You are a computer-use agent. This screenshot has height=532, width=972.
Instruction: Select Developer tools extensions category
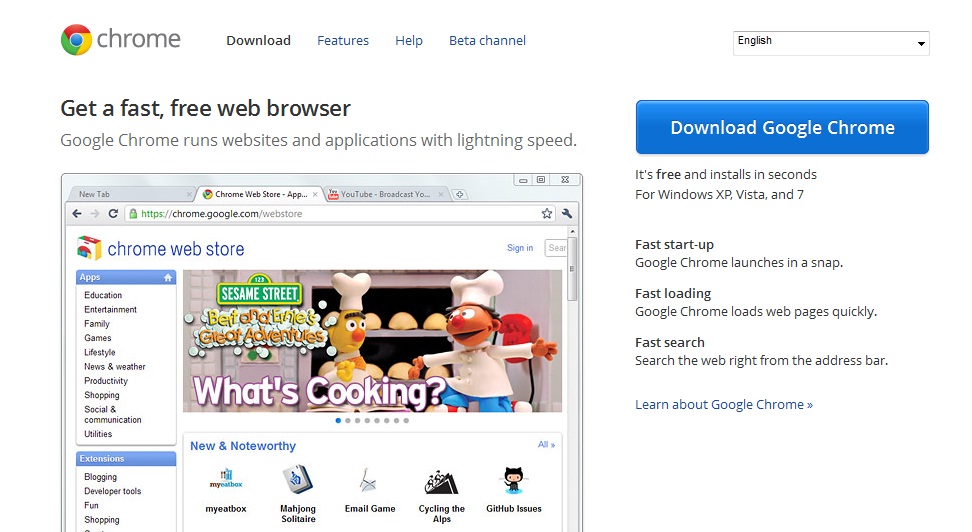tap(113, 491)
